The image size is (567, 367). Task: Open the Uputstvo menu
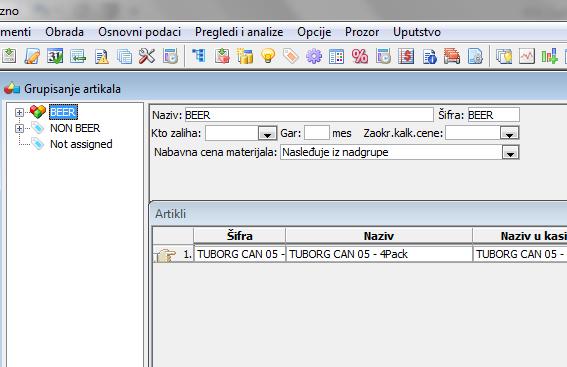[417, 32]
